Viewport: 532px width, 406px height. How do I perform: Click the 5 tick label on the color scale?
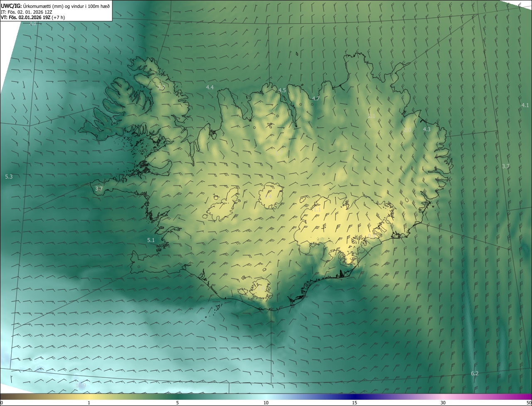tap(177, 403)
